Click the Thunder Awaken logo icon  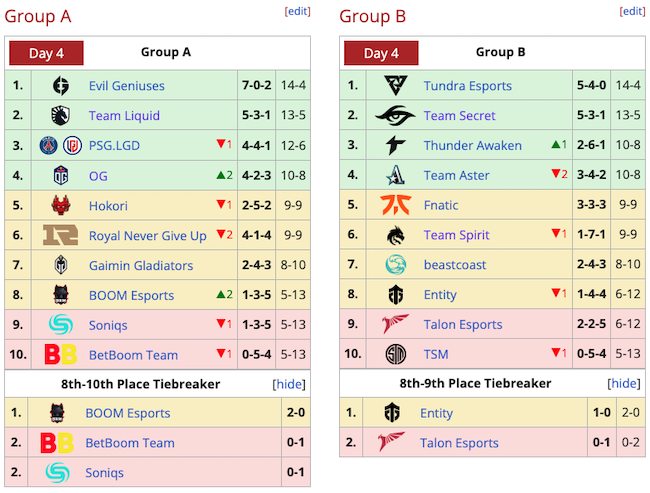pyautogui.click(x=396, y=145)
